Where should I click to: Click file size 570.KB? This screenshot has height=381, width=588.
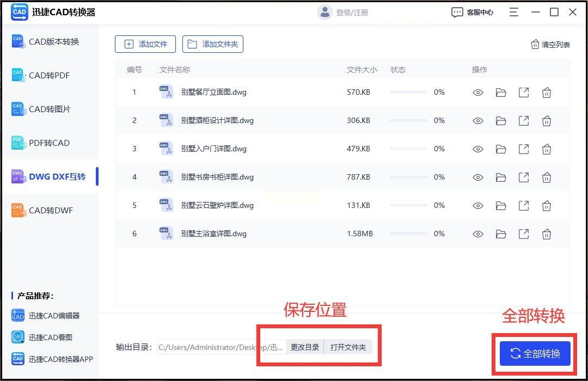point(358,92)
